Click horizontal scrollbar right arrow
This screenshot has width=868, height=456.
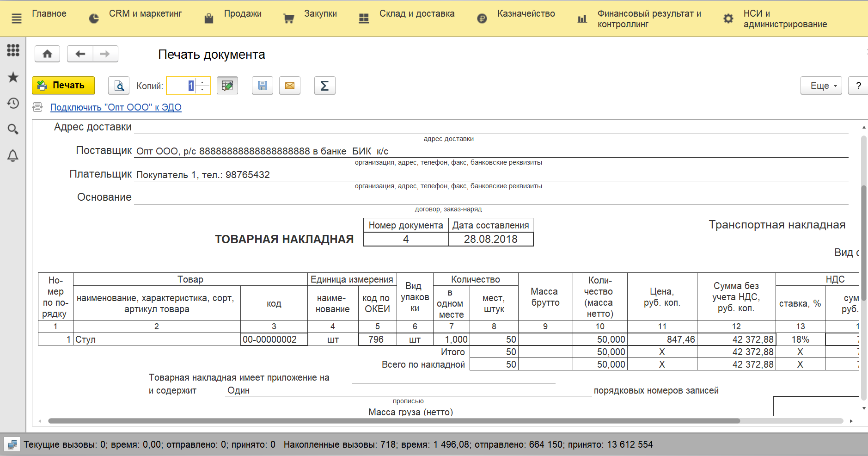(x=851, y=421)
